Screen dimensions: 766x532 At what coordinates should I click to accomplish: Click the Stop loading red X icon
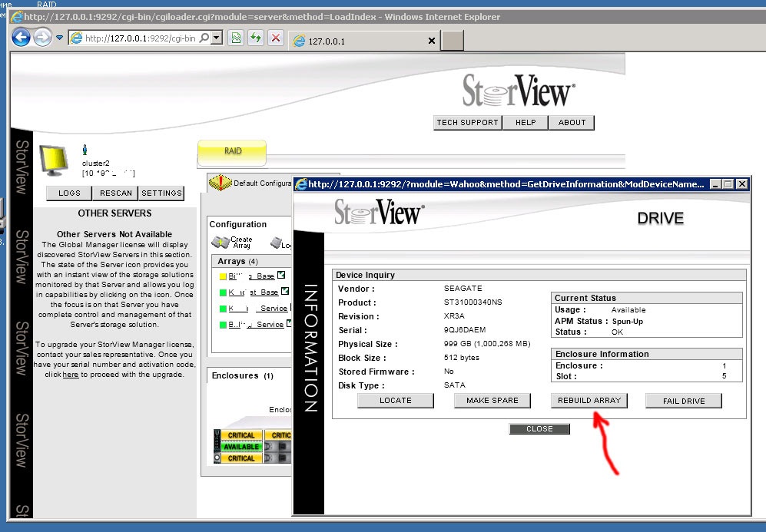click(276, 38)
